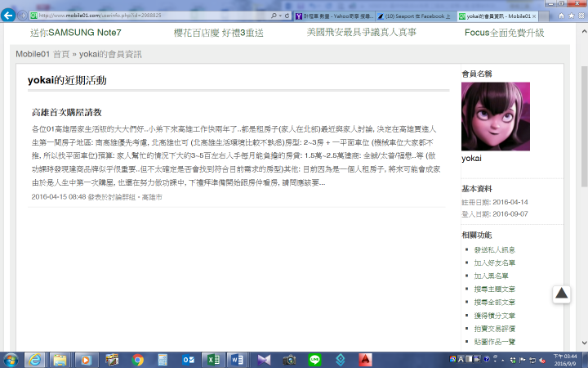Close the yokai Mobile01 tab
Screen dimensions: 588x368
tap(534, 16)
